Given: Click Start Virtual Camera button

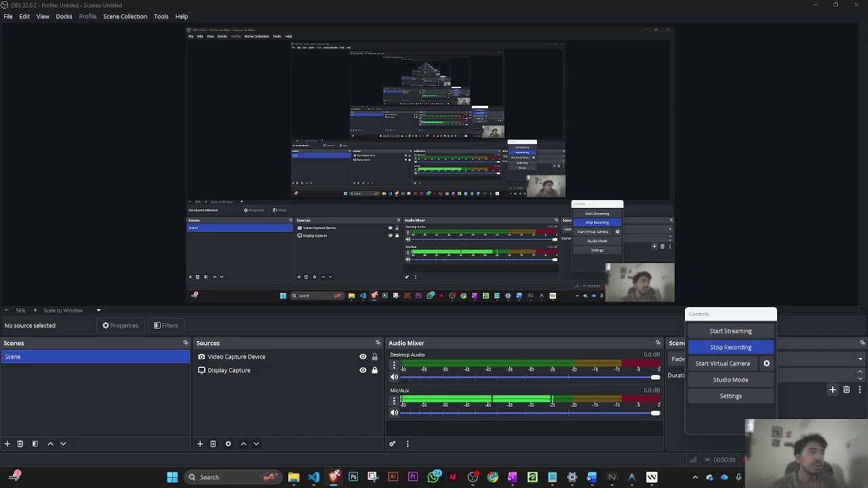Looking at the screenshot, I should click(x=723, y=363).
